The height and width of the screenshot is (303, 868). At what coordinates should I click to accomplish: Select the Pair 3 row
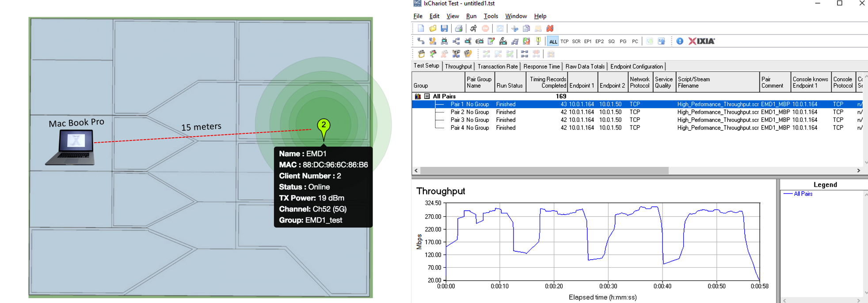click(x=637, y=120)
